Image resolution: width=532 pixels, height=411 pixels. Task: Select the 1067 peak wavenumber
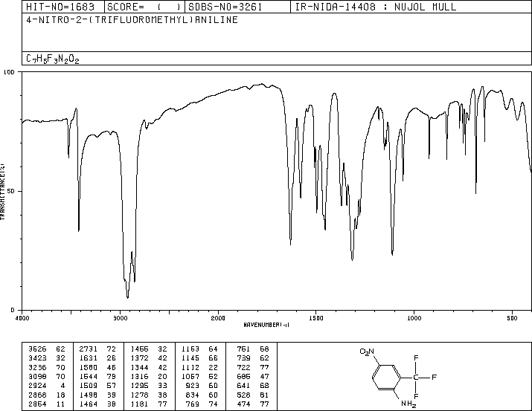pos(190,376)
